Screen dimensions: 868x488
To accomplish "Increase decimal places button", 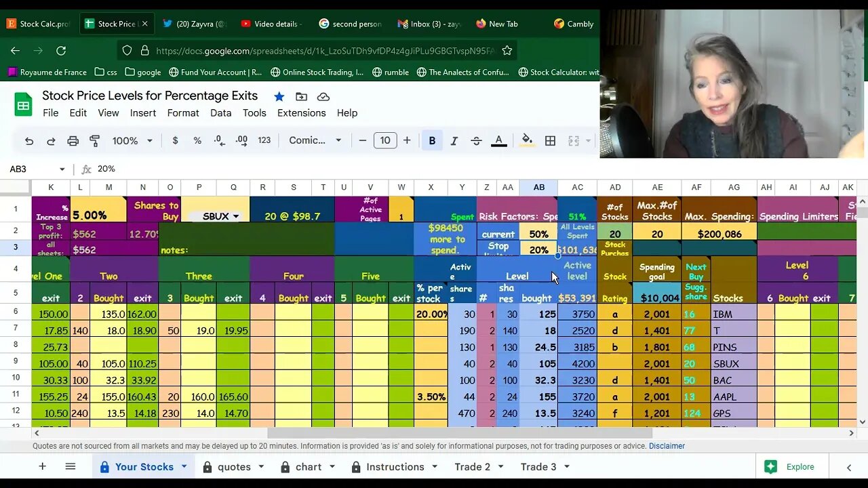I will coord(241,141).
